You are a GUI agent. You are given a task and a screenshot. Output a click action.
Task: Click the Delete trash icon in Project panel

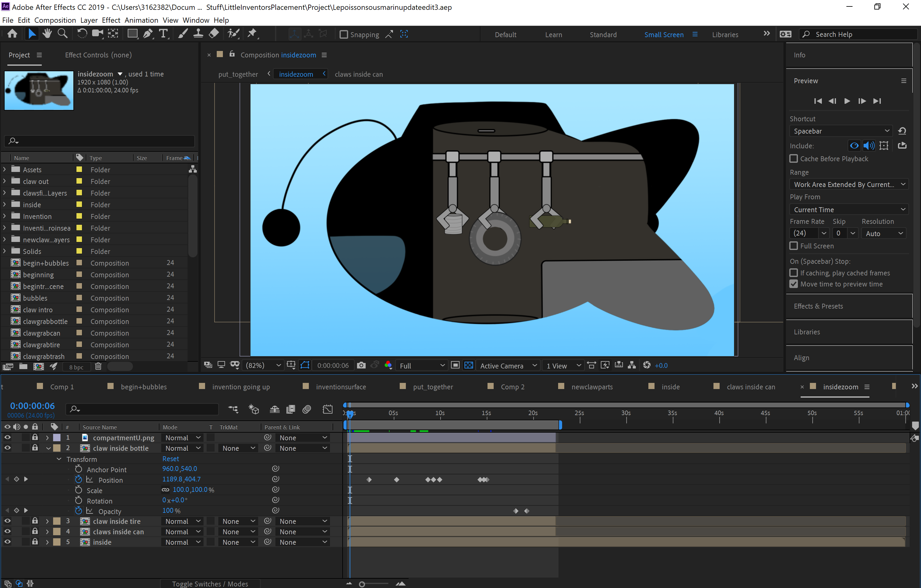click(98, 367)
